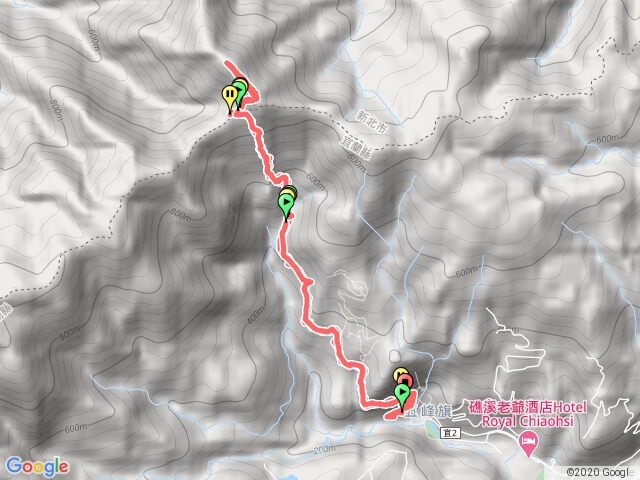
Task: Click the red track's northwest end point
Action: [227, 63]
